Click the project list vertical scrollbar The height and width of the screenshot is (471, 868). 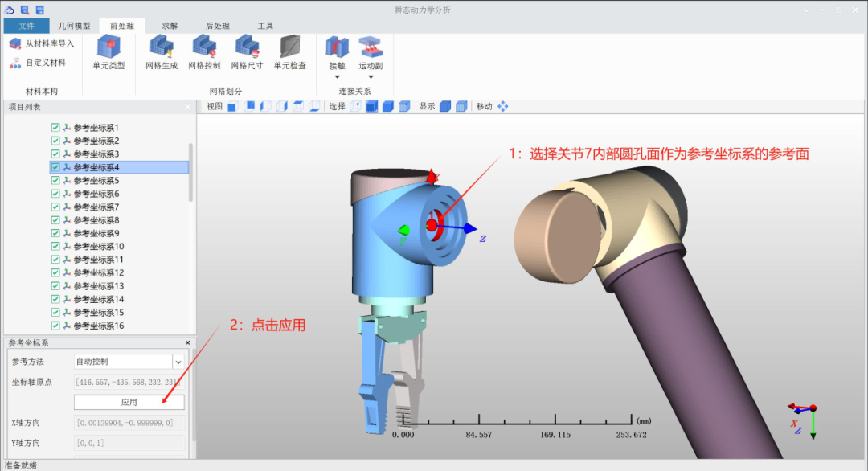[191, 172]
